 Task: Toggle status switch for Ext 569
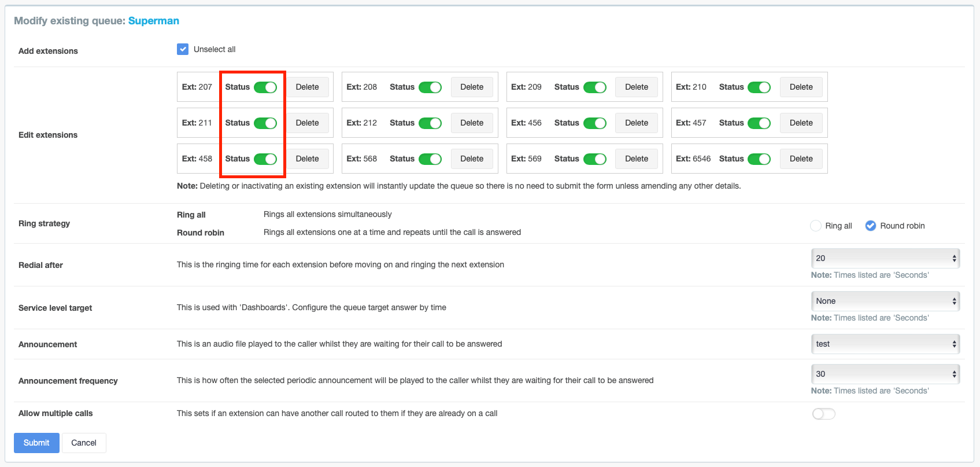pyautogui.click(x=595, y=159)
